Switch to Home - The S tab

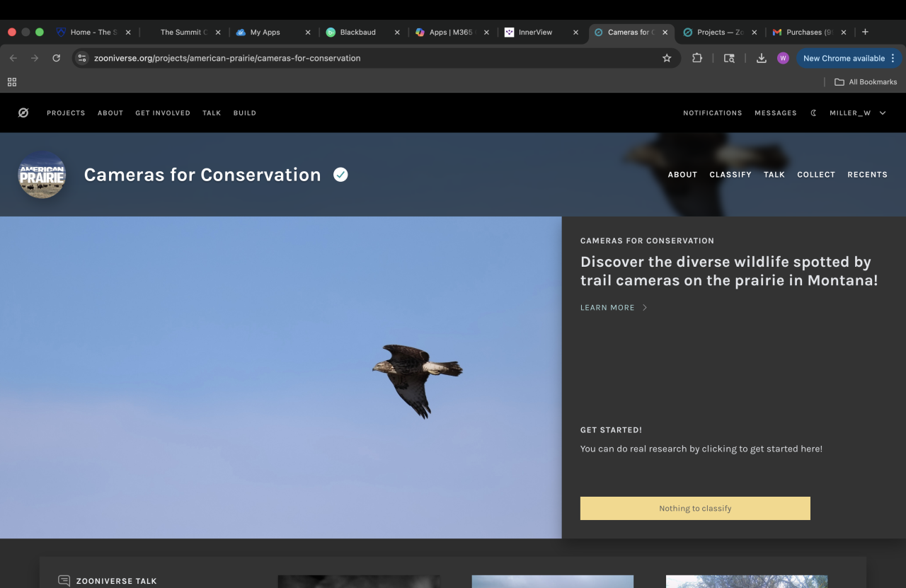92,33
